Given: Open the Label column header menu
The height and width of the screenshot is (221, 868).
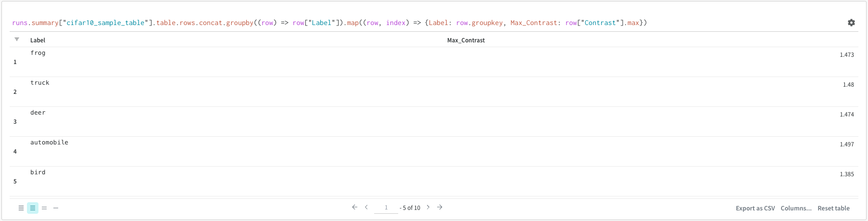Looking at the screenshot, I should tap(38, 40).
